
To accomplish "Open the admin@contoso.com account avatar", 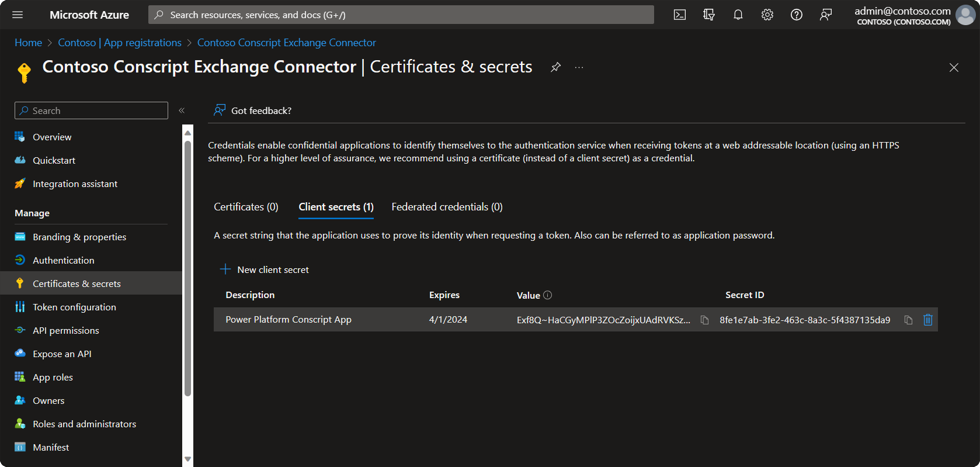I will [x=965, y=15].
